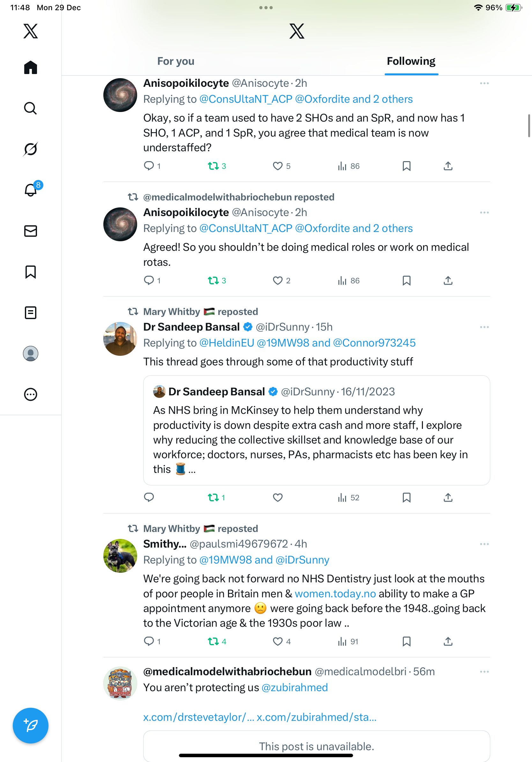Open the @zubirahmed mention link
Image resolution: width=532 pixels, height=762 pixels.
(294, 687)
